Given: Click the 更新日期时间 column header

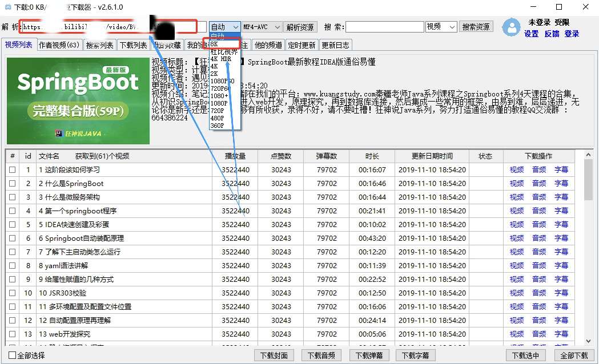Looking at the screenshot, I should (x=432, y=156).
